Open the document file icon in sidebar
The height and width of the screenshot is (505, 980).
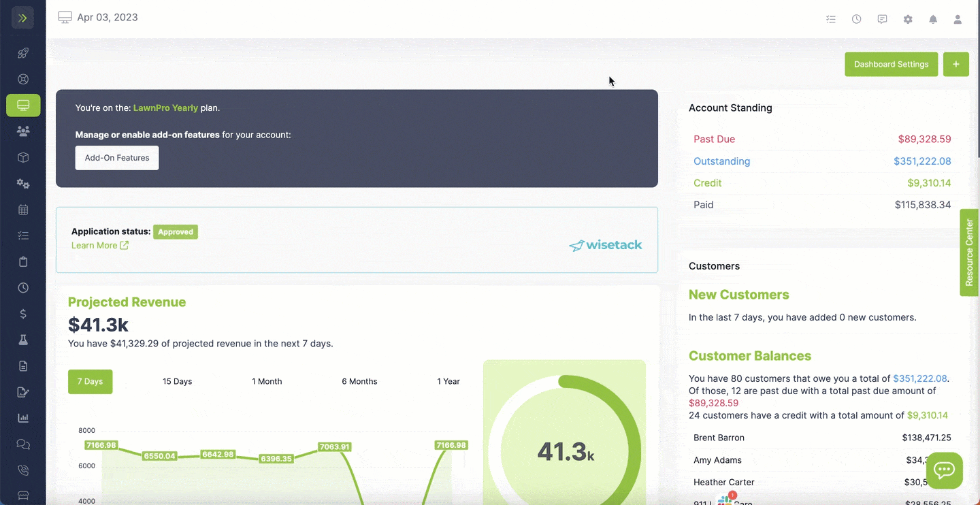click(23, 366)
